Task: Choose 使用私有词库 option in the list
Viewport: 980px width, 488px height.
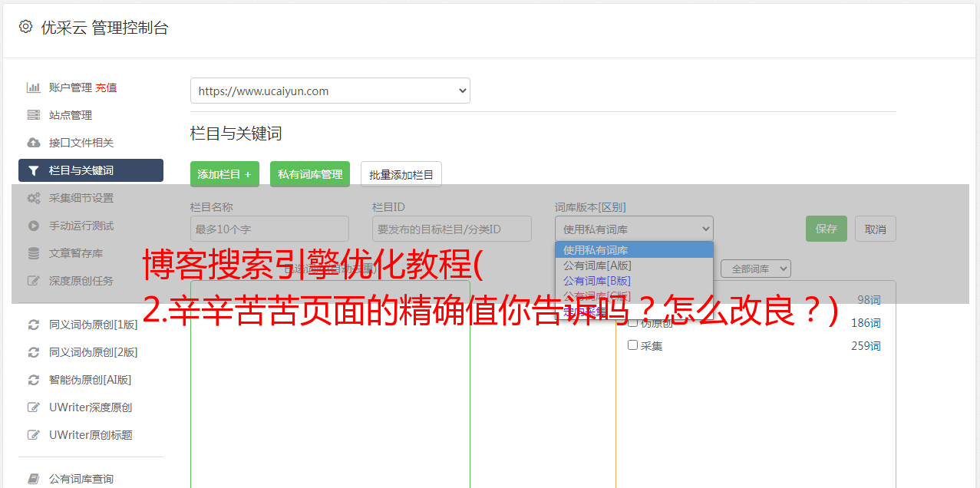Action: 634,250
